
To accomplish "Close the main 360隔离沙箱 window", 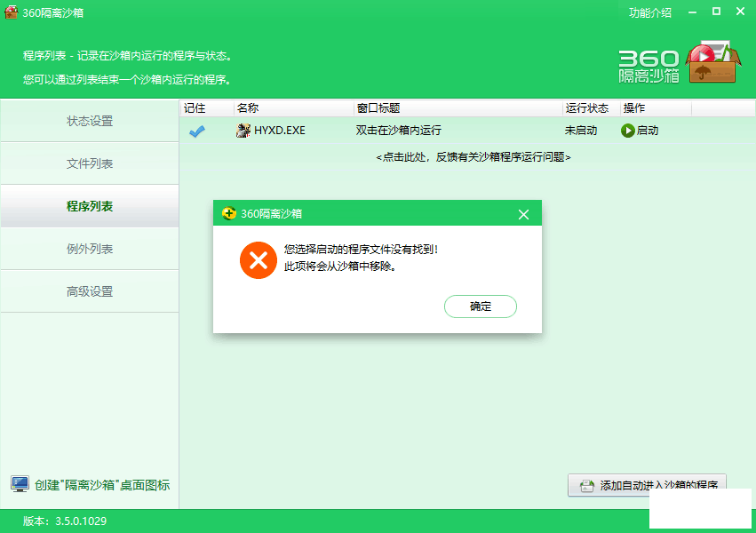I will pos(741,12).
